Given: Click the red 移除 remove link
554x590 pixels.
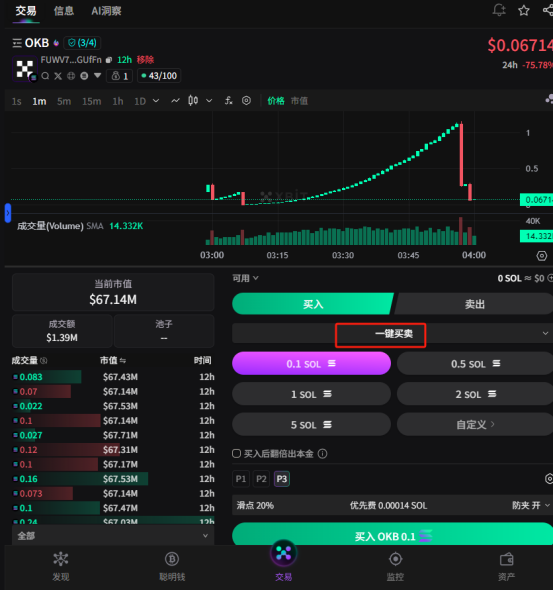Looking at the screenshot, I should (145, 60).
